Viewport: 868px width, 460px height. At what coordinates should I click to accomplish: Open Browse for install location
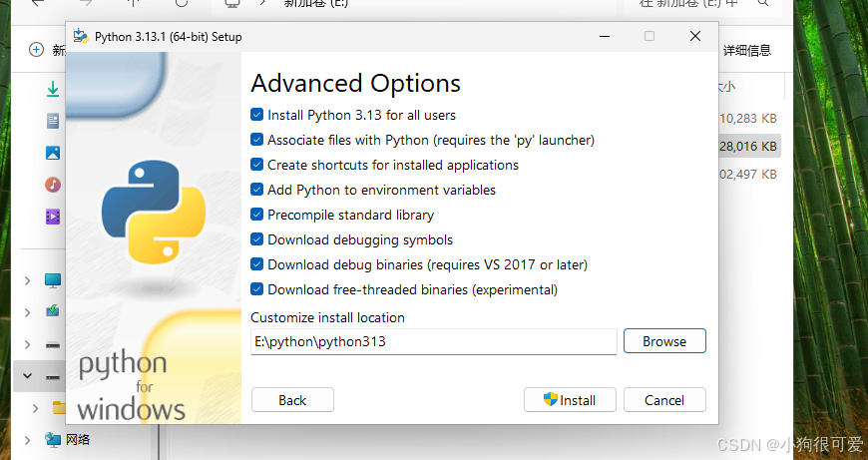(x=664, y=341)
